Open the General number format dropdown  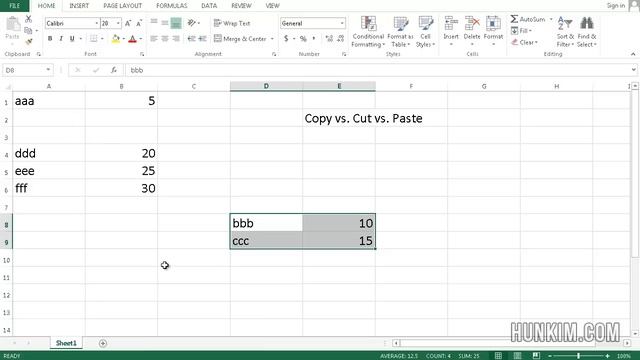coord(342,23)
